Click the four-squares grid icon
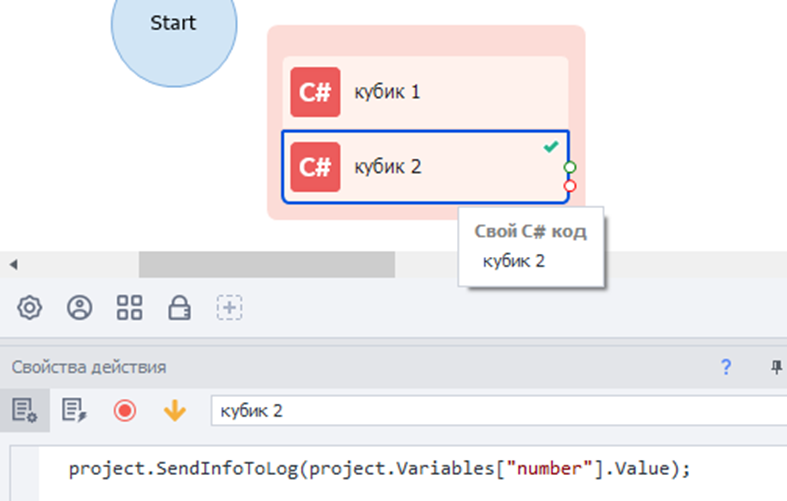 [129, 308]
